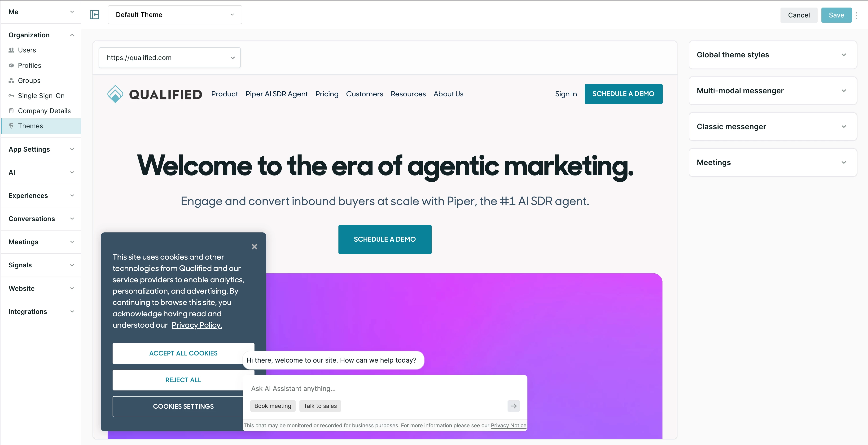868x445 pixels.
Task: Click the Cancel button
Action: tap(799, 15)
